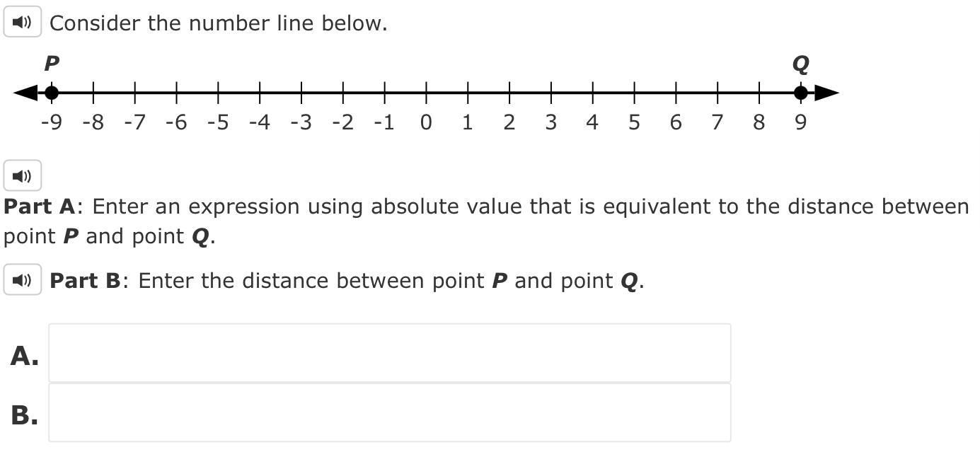Click the left arrowhead of number line

25,93
